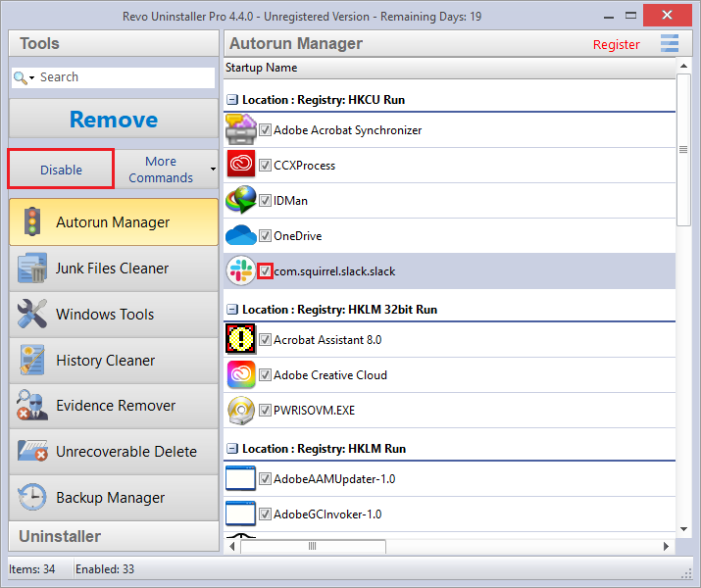The image size is (701, 588).
Task: Toggle AdobeGCInvoker-1.0 checkbox
Action: [x=265, y=514]
